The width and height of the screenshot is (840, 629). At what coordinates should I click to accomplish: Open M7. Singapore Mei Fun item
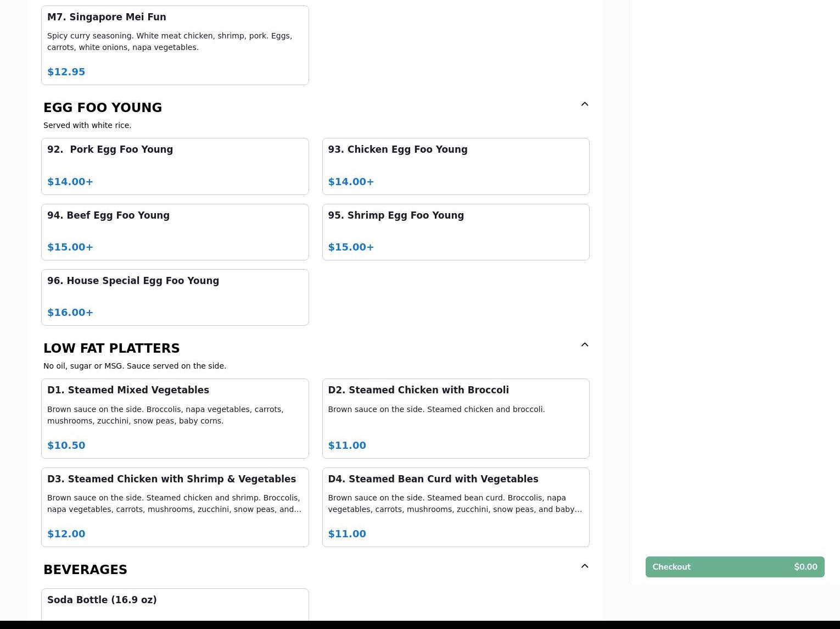[175, 45]
